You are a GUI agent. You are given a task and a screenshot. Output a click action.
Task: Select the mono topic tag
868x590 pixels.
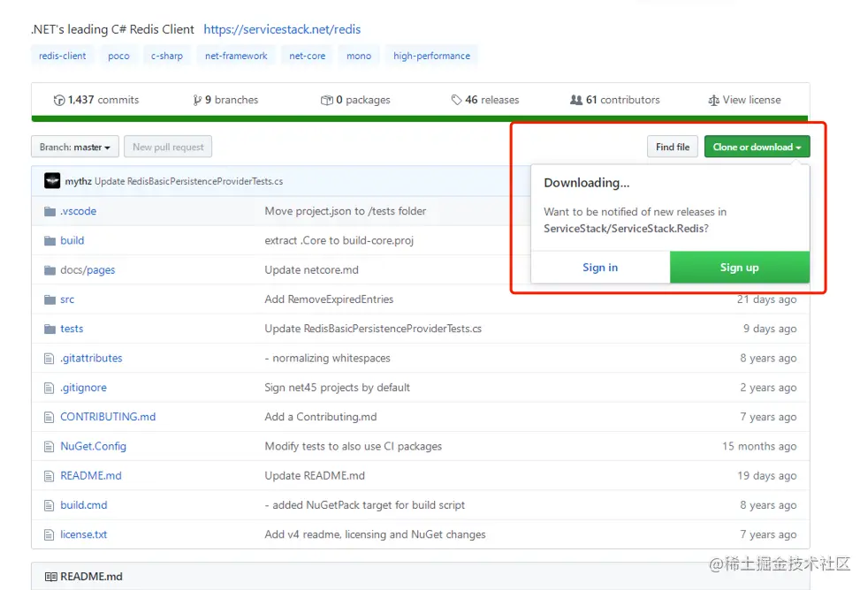[x=359, y=56]
